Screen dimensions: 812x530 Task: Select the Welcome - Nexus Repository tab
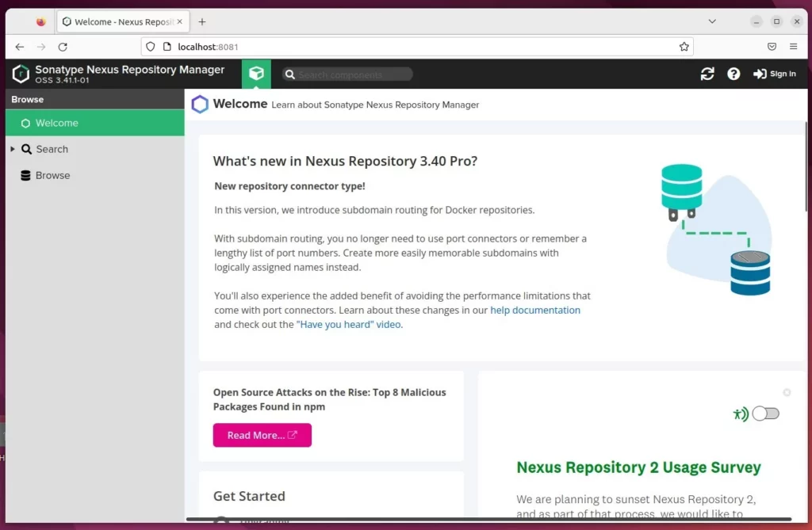[x=123, y=21]
